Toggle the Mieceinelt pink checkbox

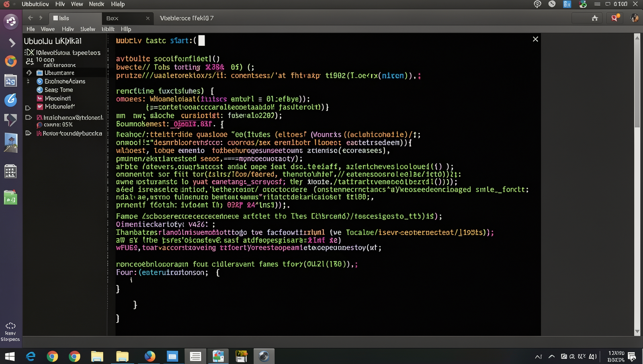pos(40,98)
